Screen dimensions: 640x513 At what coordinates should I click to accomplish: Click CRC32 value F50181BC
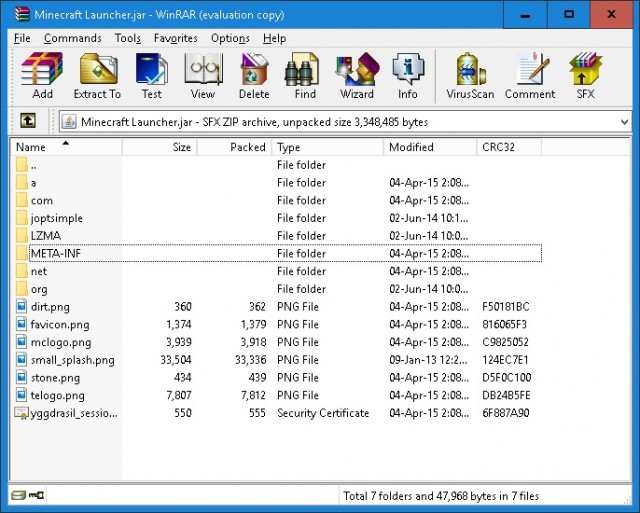click(x=506, y=306)
